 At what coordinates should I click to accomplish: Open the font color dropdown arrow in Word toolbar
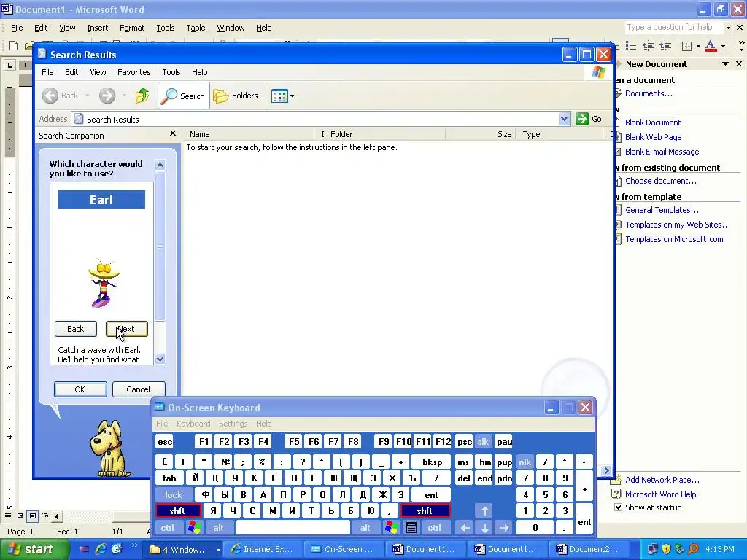pos(723,46)
